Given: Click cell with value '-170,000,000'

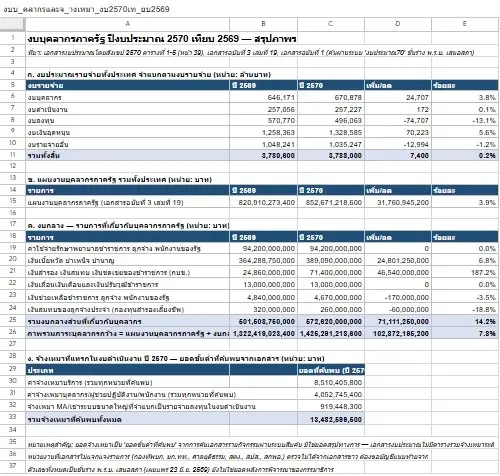Looking at the screenshot, I should click(398, 297).
